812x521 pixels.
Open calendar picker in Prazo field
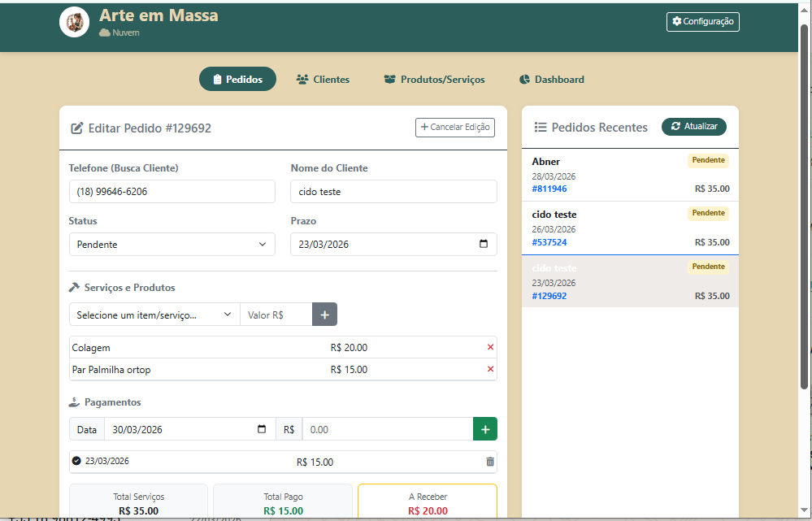484,245
